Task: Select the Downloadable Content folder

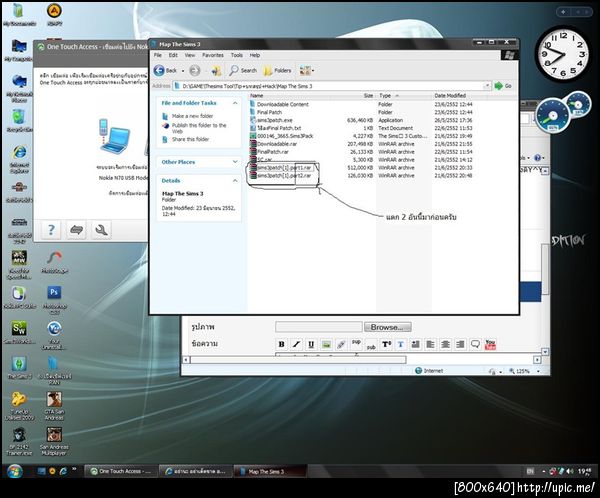Action: pos(282,104)
